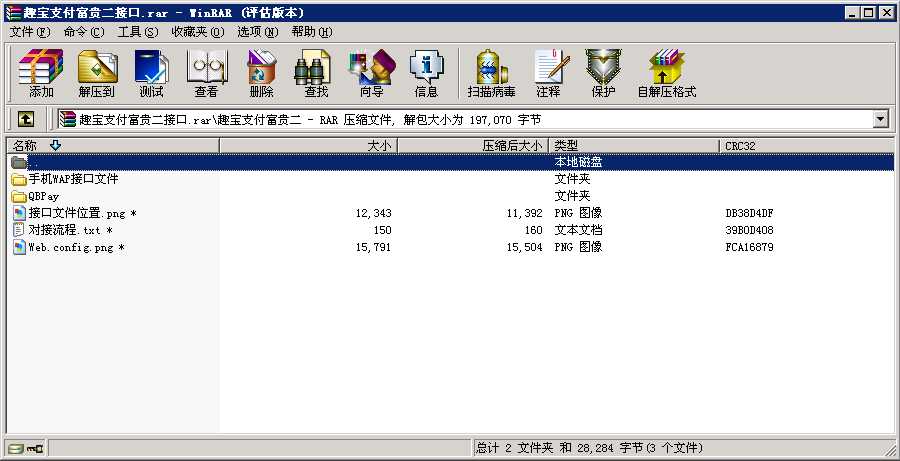900x461 pixels.
Task: Click the 解压到 (Extract To) icon
Action: tap(97, 73)
